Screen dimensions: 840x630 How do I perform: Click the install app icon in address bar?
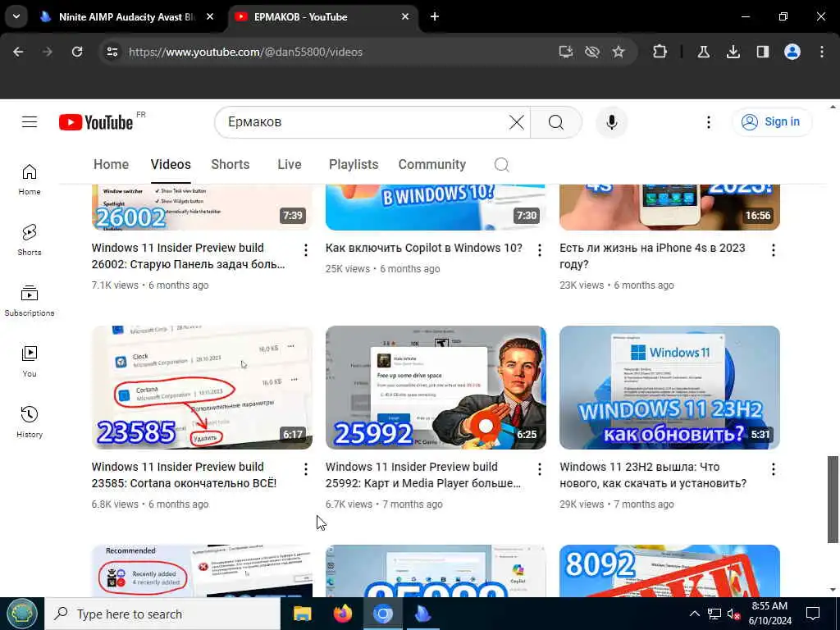pos(566,52)
